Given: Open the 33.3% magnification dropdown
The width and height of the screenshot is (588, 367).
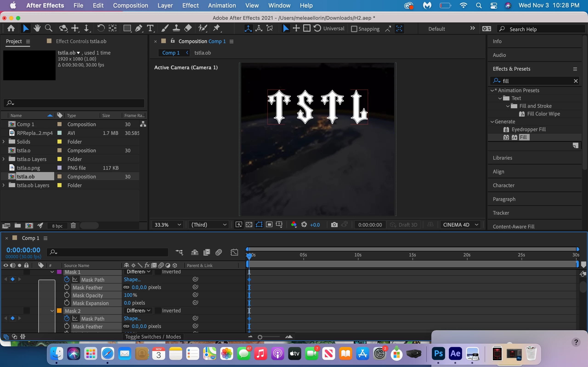Looking at the screenshot, I should pyautogui.click(x=167, y=225).
